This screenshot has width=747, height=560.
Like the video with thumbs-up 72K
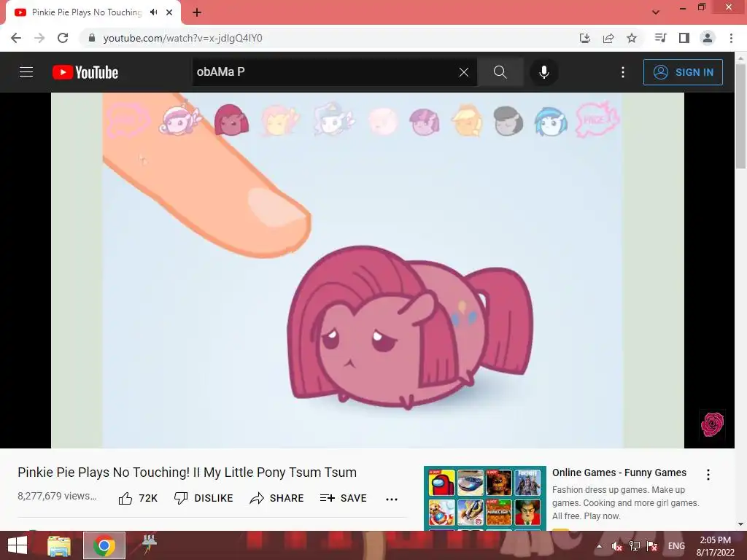tap(138, 498)
